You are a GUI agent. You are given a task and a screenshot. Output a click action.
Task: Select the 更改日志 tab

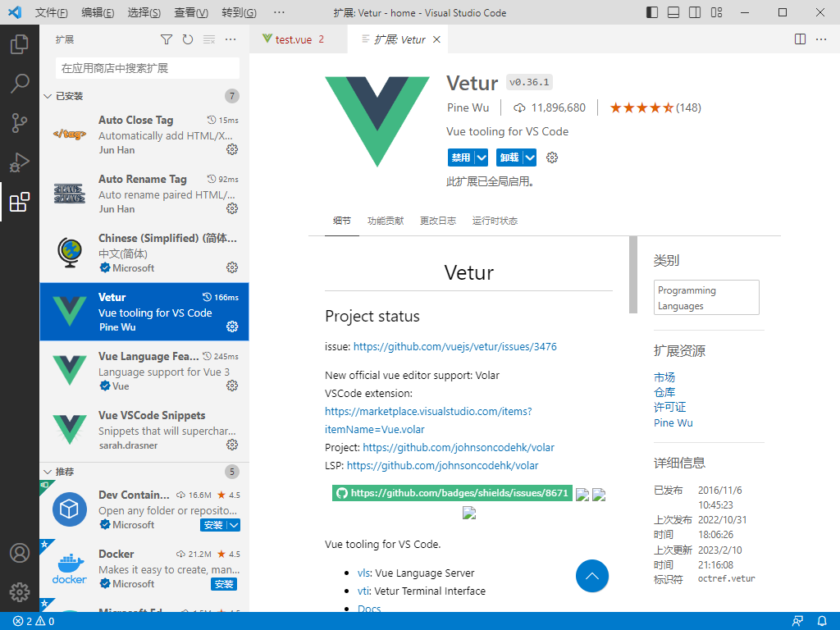[x=438, y=221]
